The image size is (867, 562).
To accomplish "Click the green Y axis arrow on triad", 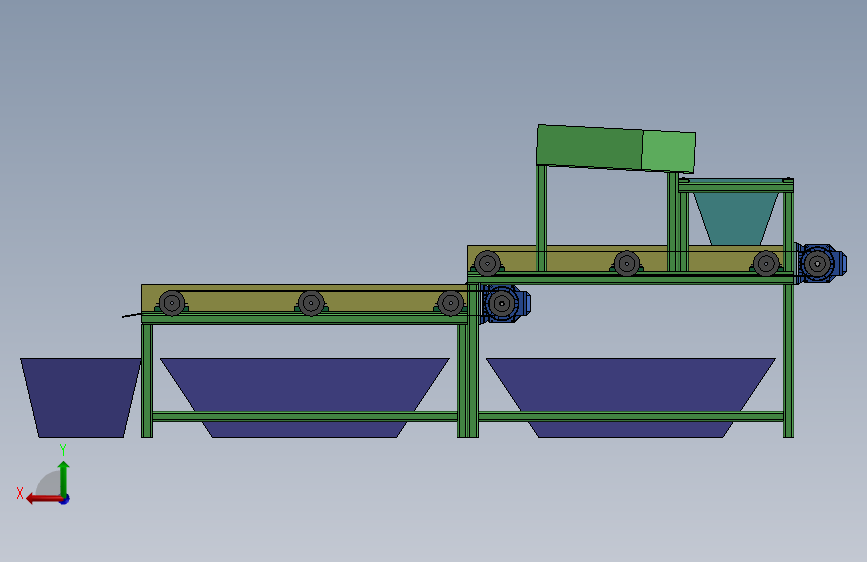I will pos(64,478).
